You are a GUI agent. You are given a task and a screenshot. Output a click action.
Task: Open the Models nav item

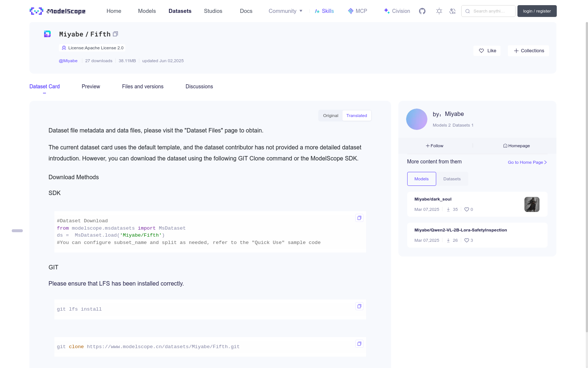coord(147,11)
